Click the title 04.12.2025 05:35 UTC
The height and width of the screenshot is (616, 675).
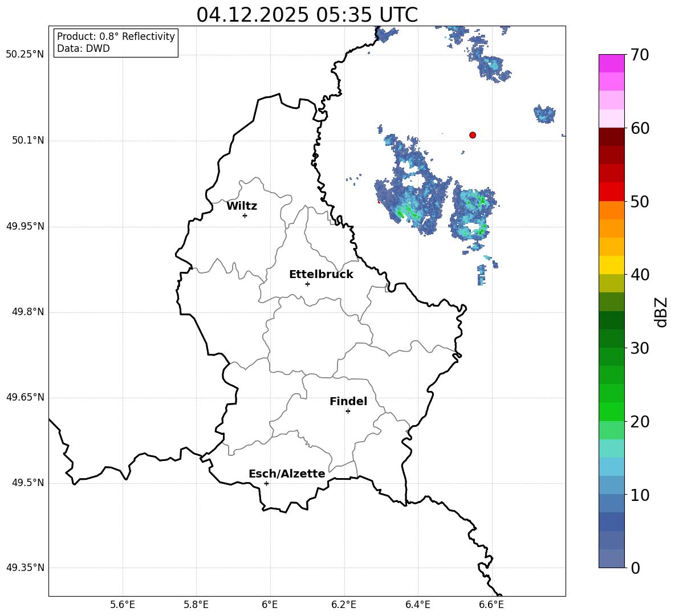[x=307, y=15]
